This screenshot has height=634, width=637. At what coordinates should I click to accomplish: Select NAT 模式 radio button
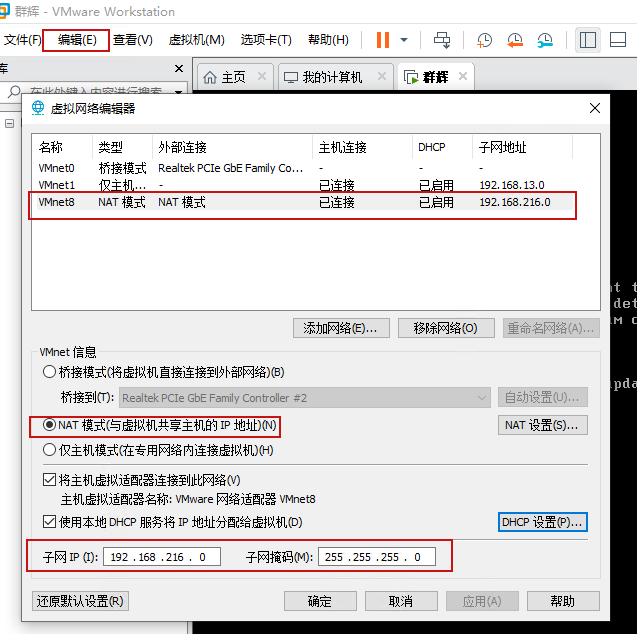pos(49,425)
